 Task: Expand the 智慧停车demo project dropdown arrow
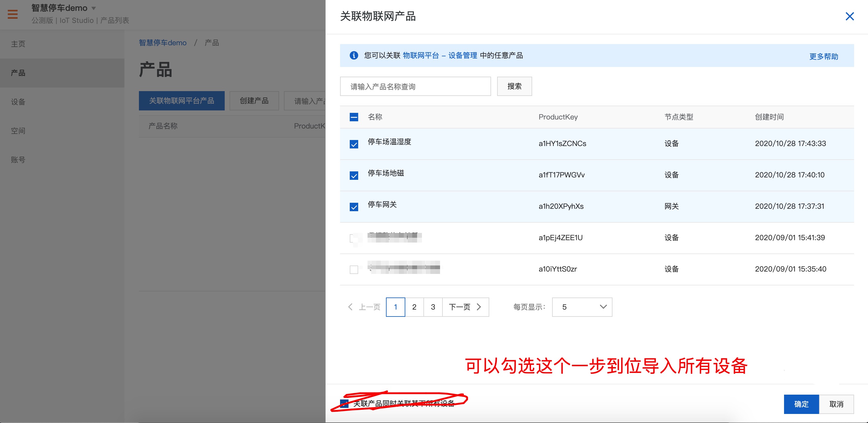tap(94, 8)
